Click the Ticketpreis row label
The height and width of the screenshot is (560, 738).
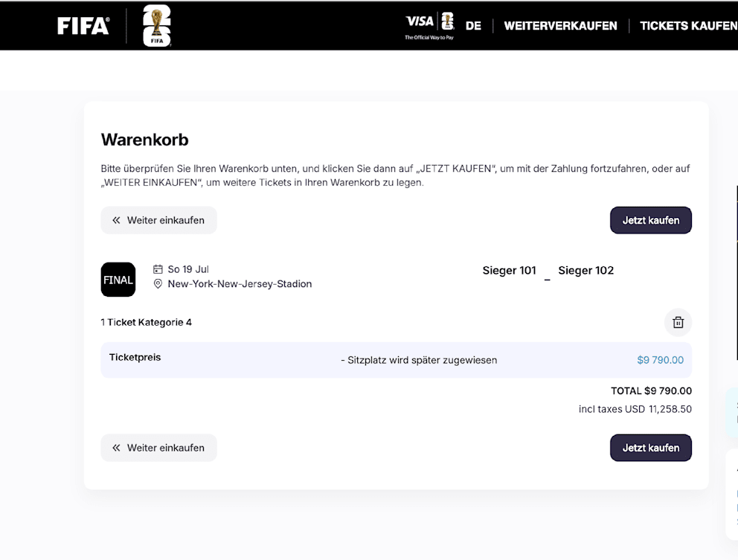[135, 358]
